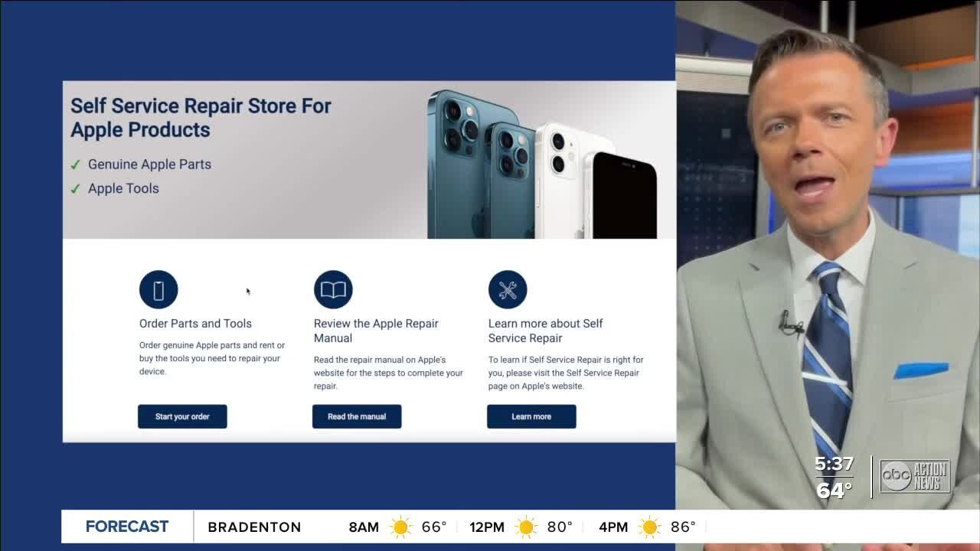Click the green checkmark beside Apple Tools
The image size is (980, 551).
coord(75,189)
